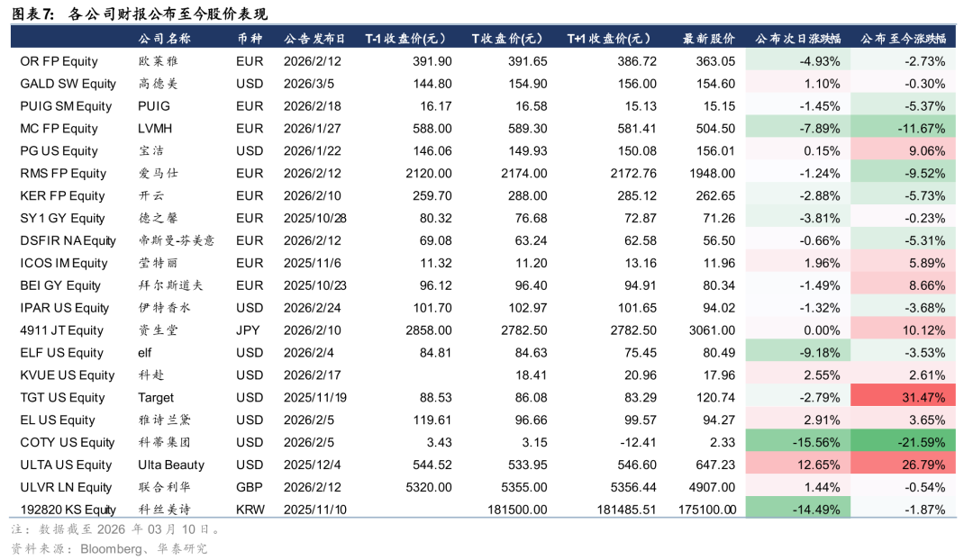Click '4911 JT Equity' ticker

coord(61,330)
